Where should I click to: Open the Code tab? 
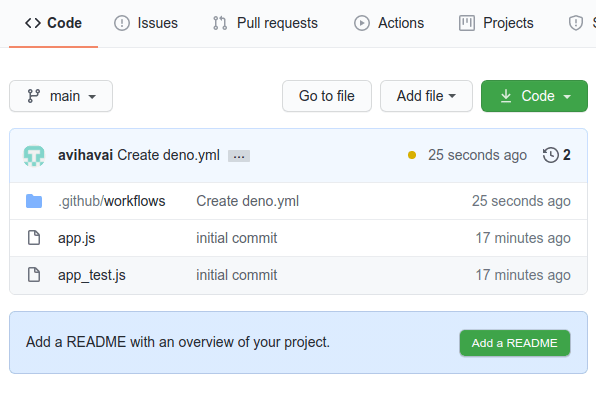tap(53, 23)
